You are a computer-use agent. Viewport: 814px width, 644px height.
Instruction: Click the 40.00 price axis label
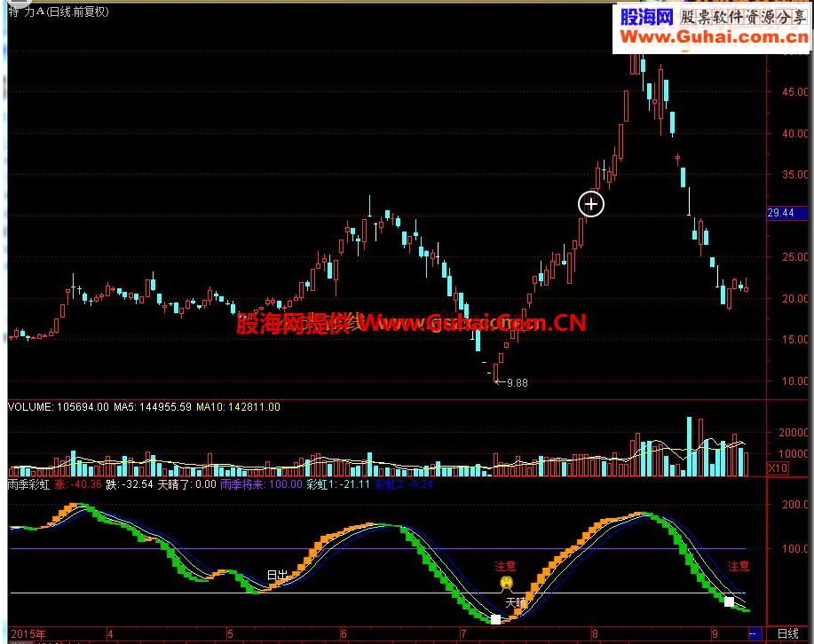pos(795,134)
